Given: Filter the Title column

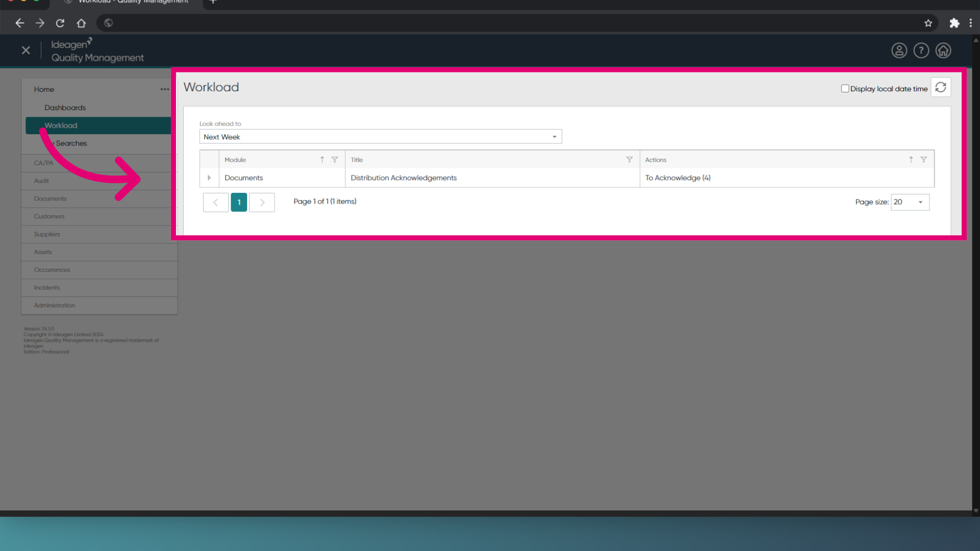Looking at the screenshot, I should point(629,160).
